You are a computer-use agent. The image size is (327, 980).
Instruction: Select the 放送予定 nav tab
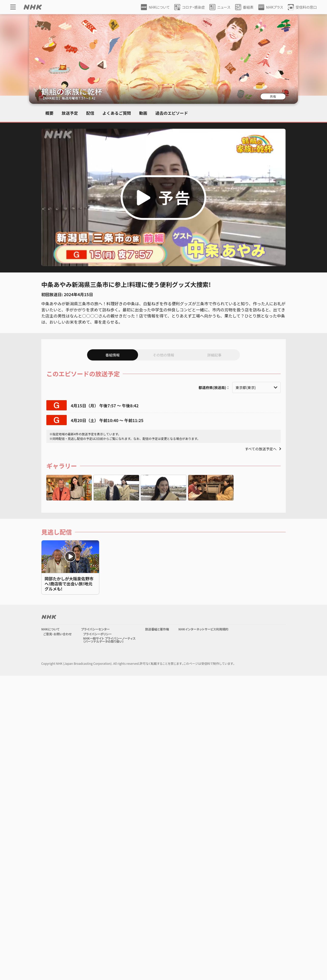(x=70, y=113)
